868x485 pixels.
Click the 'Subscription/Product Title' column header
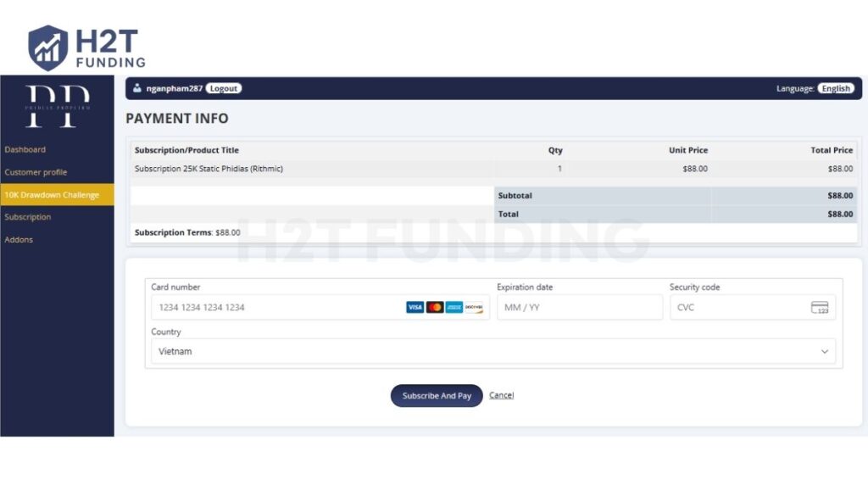[186, 150]
